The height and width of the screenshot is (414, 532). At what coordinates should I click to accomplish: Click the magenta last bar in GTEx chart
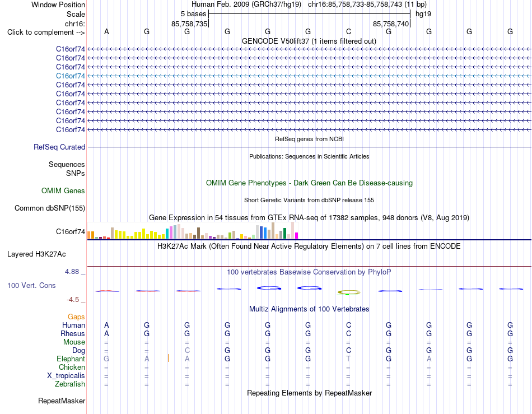click(x=297, y=235)
